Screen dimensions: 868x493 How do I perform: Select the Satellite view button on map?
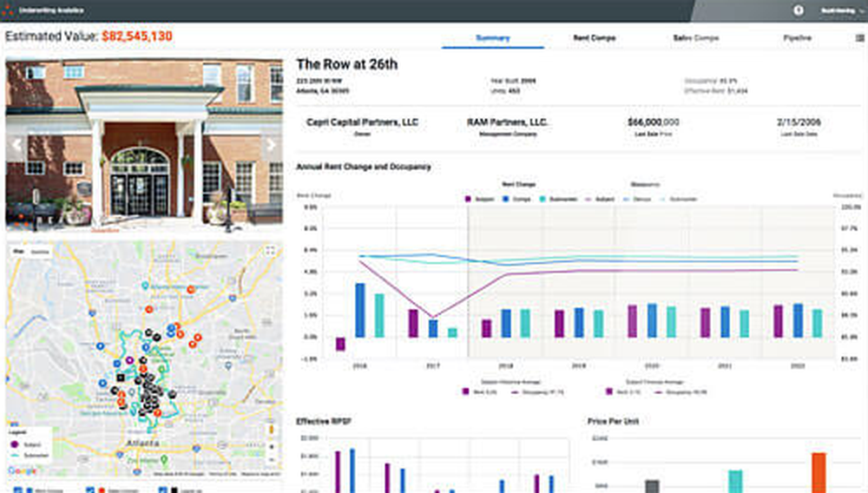tap(39, 252)
